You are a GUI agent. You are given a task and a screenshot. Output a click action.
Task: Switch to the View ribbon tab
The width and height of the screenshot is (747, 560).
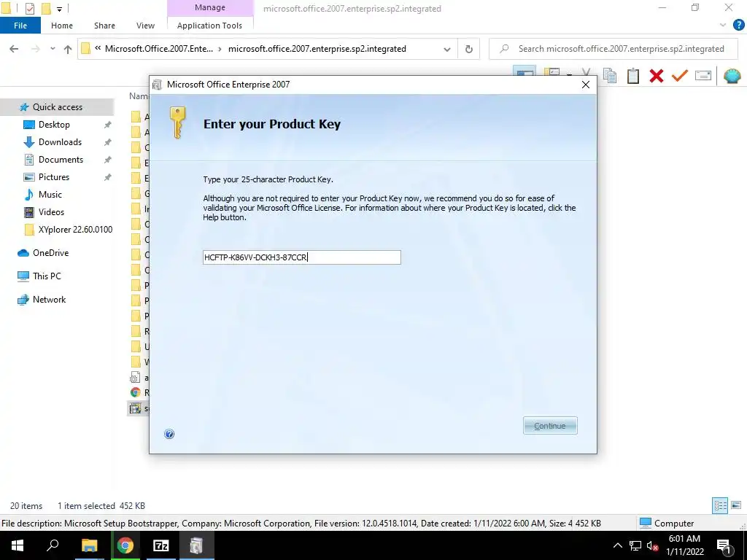145,26
